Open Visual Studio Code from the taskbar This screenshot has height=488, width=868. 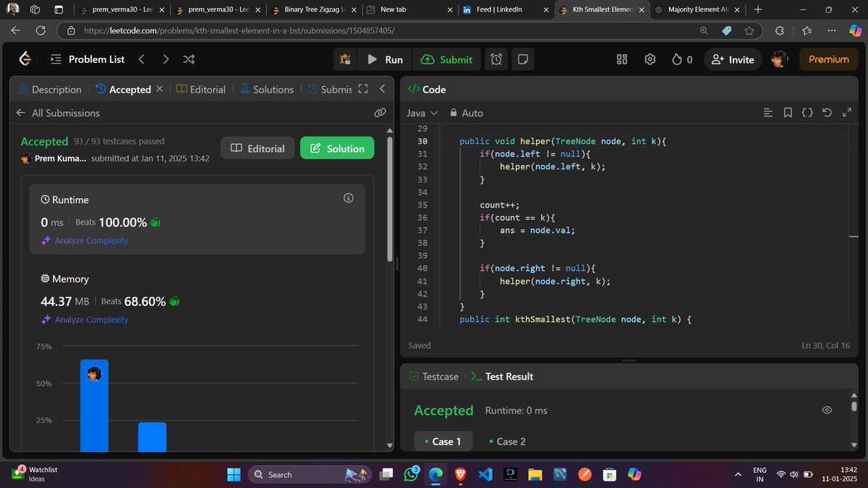485,474
